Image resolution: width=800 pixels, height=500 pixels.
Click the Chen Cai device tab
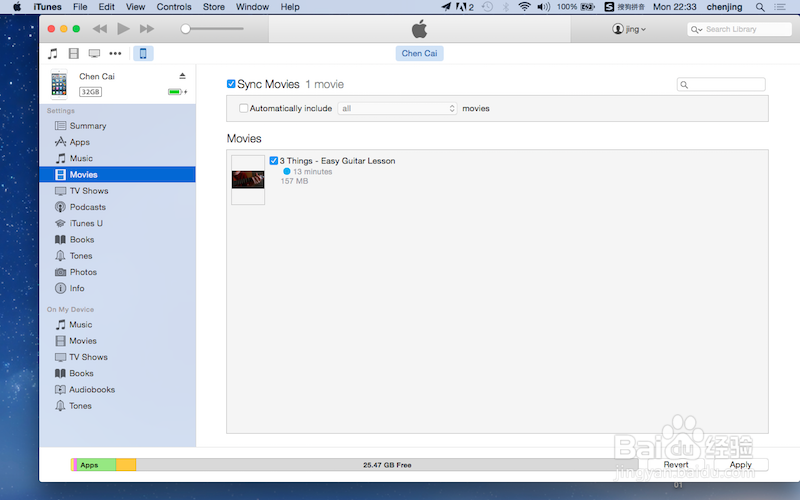419,54
